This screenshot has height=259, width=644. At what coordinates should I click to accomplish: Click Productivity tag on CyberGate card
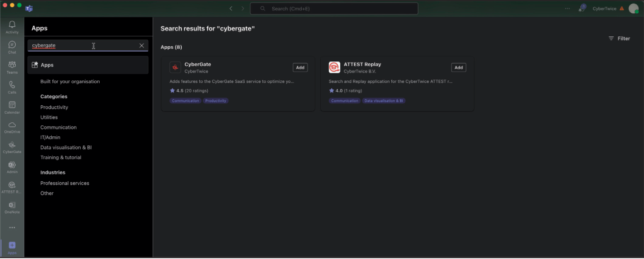pos(216,101)
